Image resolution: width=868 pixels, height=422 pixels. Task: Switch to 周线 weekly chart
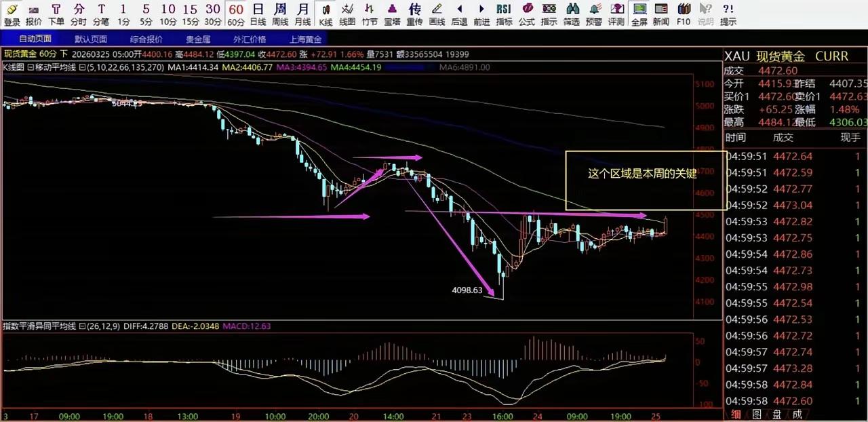(280, 14)
